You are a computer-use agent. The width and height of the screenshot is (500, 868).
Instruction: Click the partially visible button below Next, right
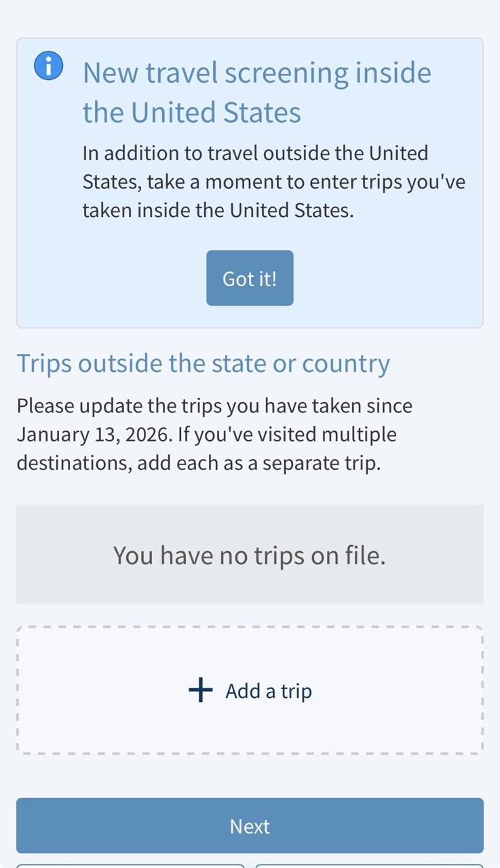tap(370, 866)
